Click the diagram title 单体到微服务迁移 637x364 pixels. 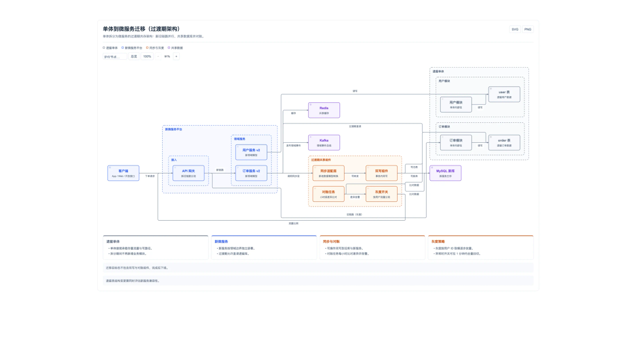coord(142,29)
